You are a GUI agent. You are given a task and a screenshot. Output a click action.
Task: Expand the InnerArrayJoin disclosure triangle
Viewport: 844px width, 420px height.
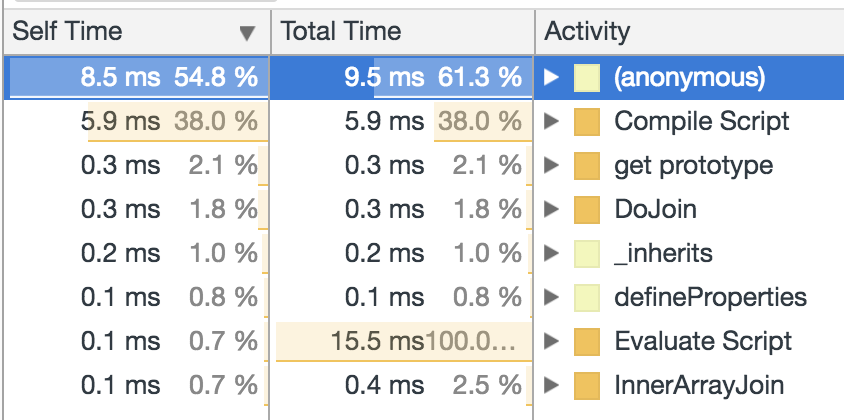551,385
